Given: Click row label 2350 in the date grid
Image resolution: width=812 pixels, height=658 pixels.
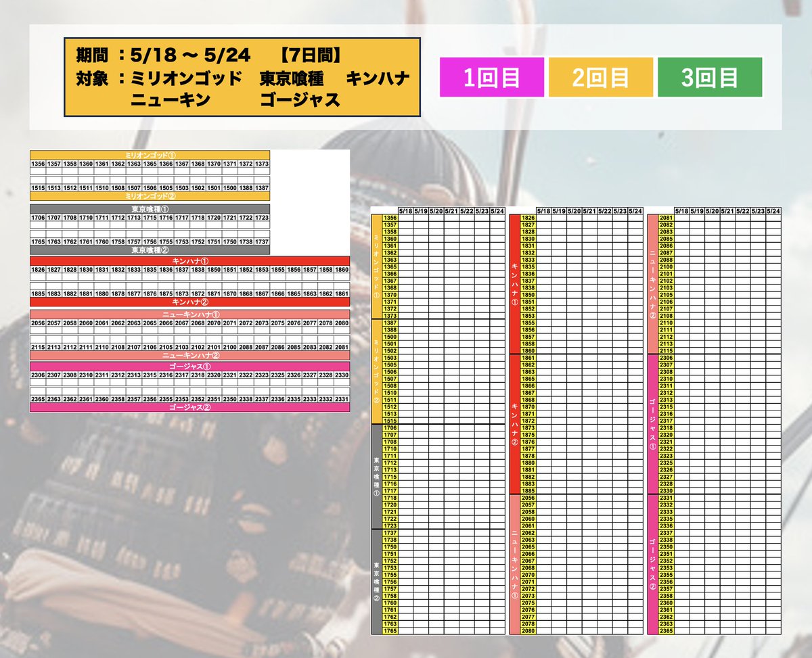Looking at the screenshot, I should click(x=667, y=547).
